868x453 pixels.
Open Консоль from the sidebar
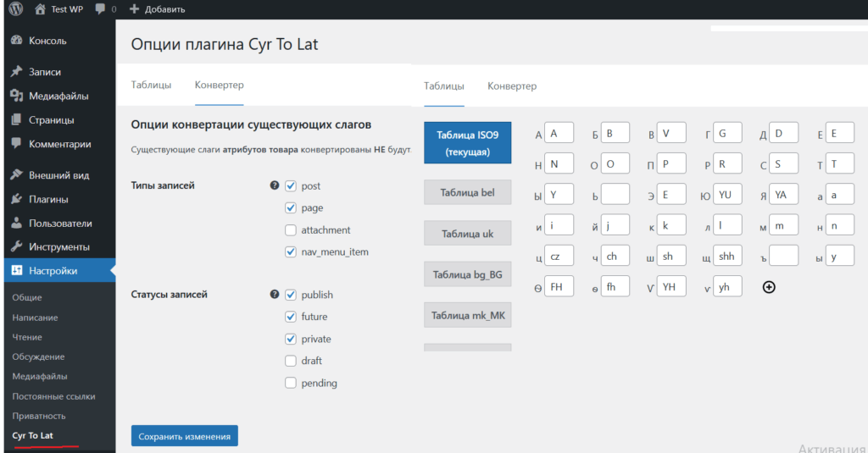pos(47,41)
